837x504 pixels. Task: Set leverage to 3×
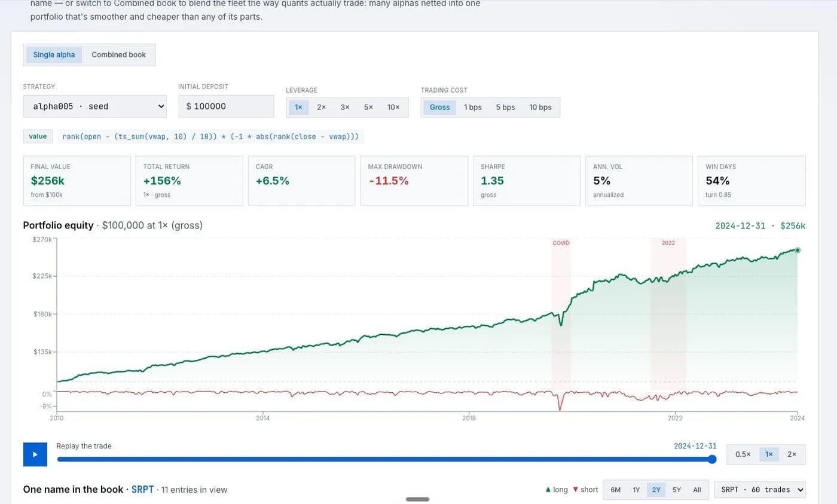coord(345,107)
